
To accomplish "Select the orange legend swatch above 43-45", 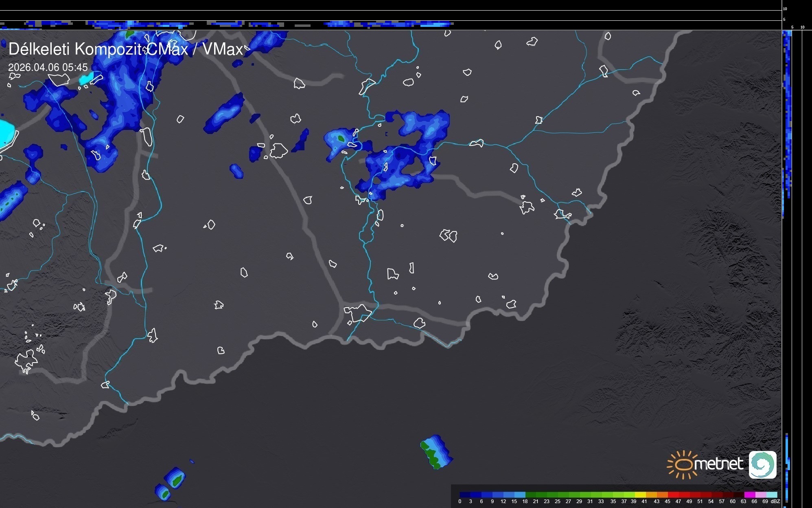I will [x=662, y=495].
